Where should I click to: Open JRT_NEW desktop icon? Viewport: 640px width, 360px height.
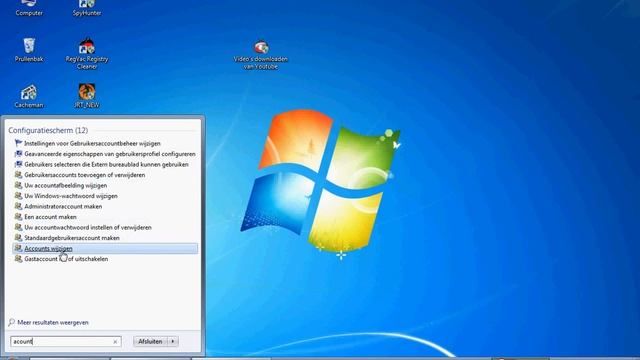[x=87, y=96]
